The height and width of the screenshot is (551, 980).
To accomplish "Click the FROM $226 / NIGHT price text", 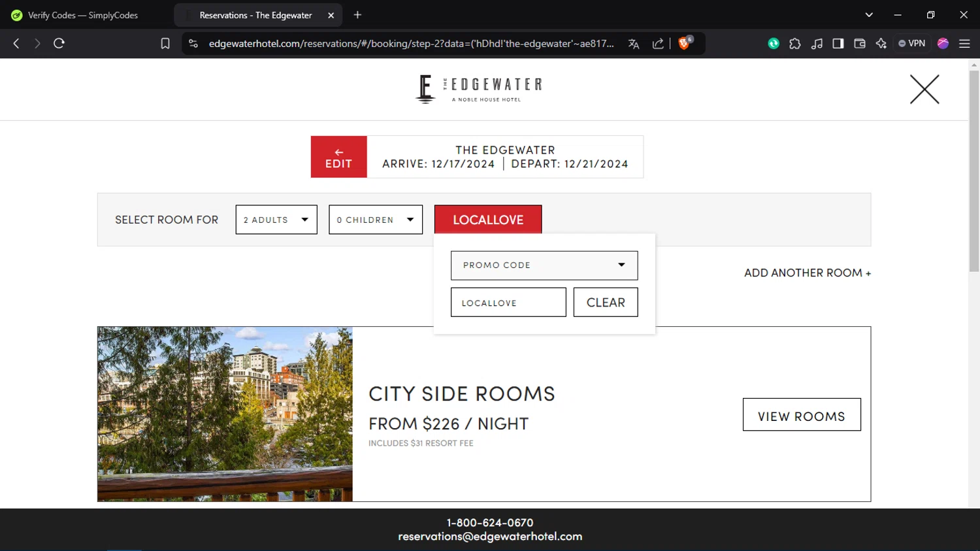I will (x=448, y=424).
